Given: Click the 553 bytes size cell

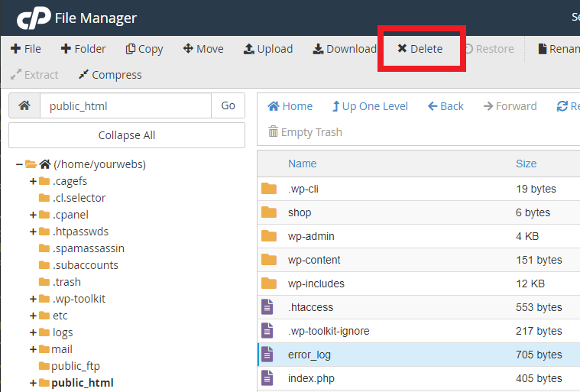Looking at the screenshot, I should pos(539,307).
